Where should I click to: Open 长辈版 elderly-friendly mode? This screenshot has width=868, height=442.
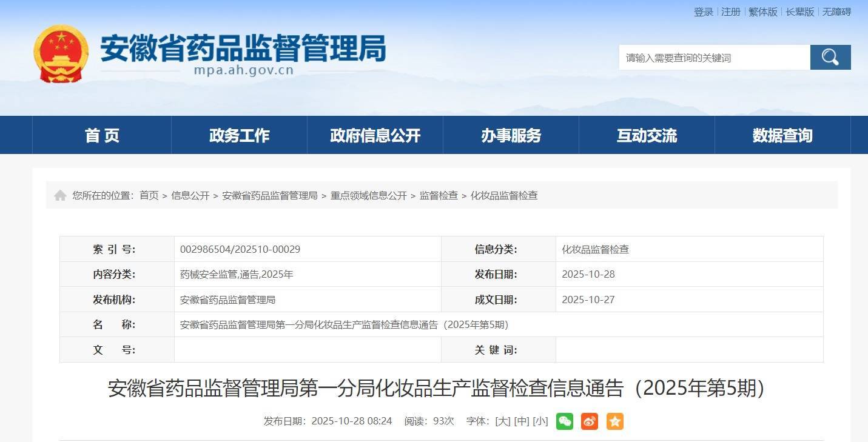799,12
